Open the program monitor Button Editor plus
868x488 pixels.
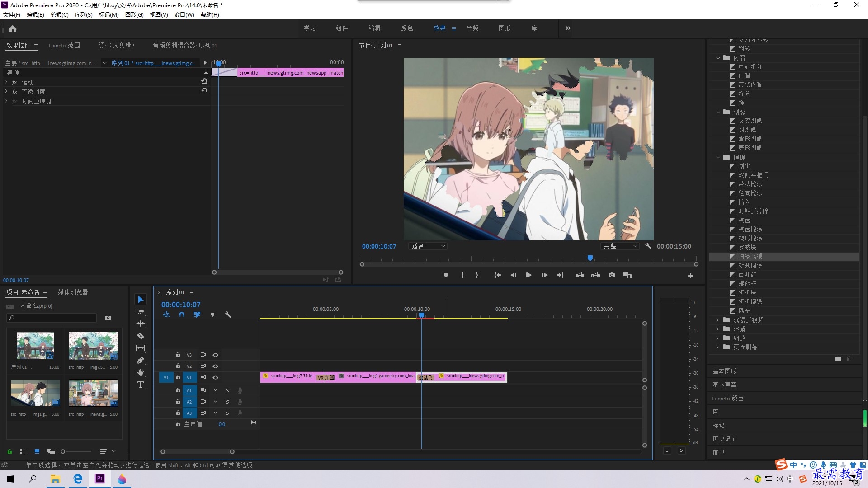click(690, 276)
